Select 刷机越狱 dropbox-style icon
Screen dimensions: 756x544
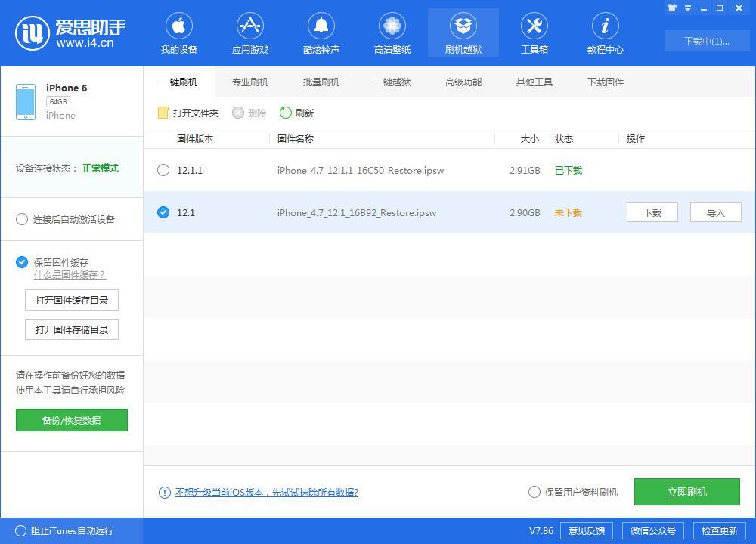pos(463,26)
